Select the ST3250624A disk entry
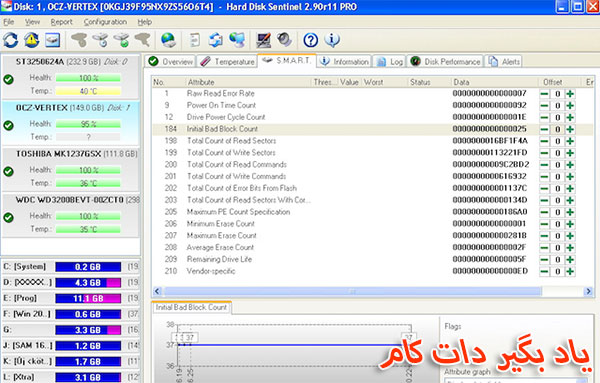The height and width of the screenshot is (383, 600). click(71, 77)
